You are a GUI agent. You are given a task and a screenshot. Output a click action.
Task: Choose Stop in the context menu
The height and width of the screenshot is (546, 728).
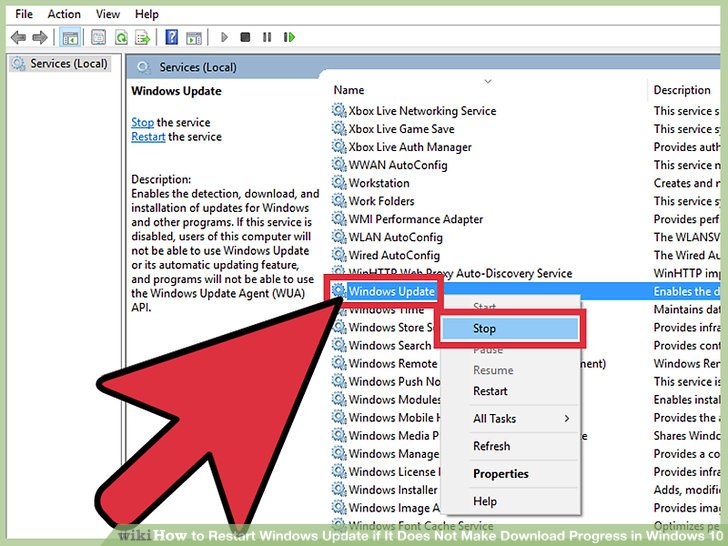click(510, 328)
